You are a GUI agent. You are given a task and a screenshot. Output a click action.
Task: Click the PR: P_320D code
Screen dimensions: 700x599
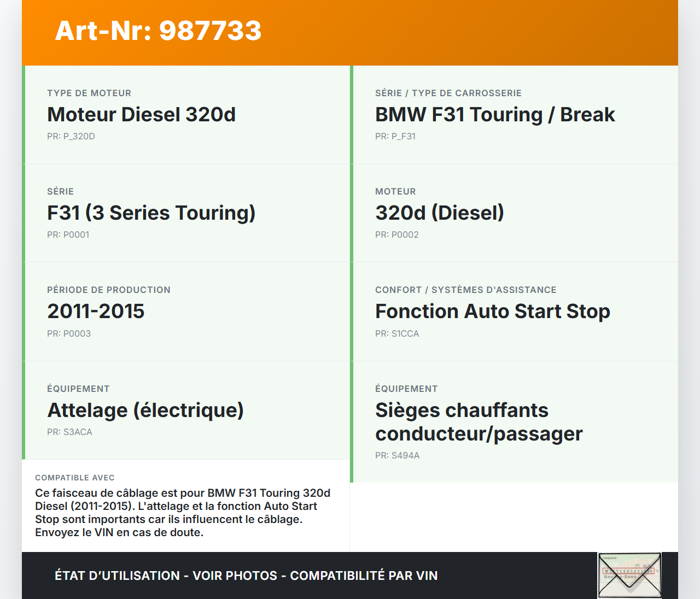click(71, 137)
